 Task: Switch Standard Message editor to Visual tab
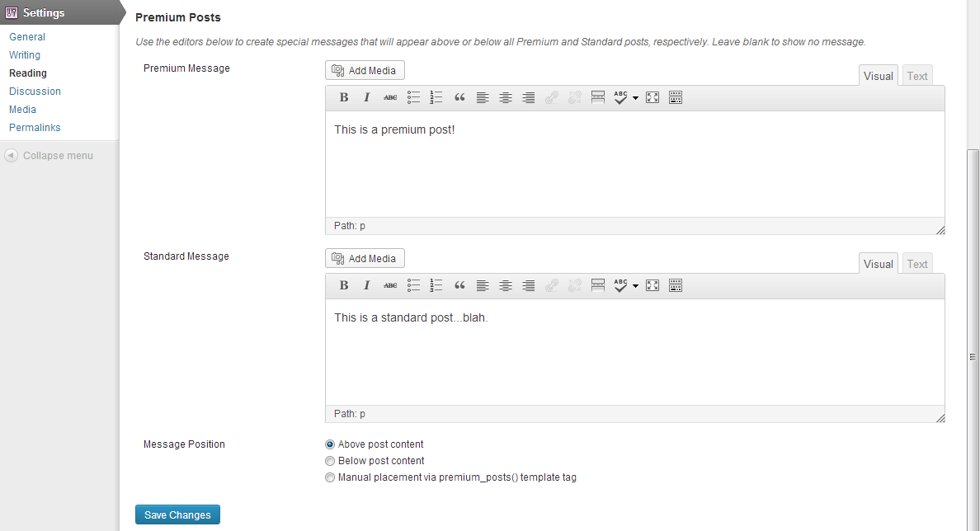coord(879,264)
